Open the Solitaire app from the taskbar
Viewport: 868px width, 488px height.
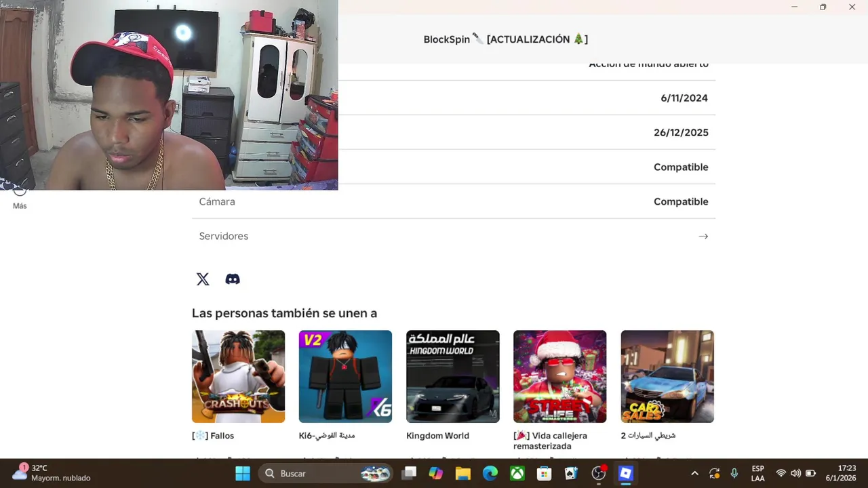[x=572, y=473]
